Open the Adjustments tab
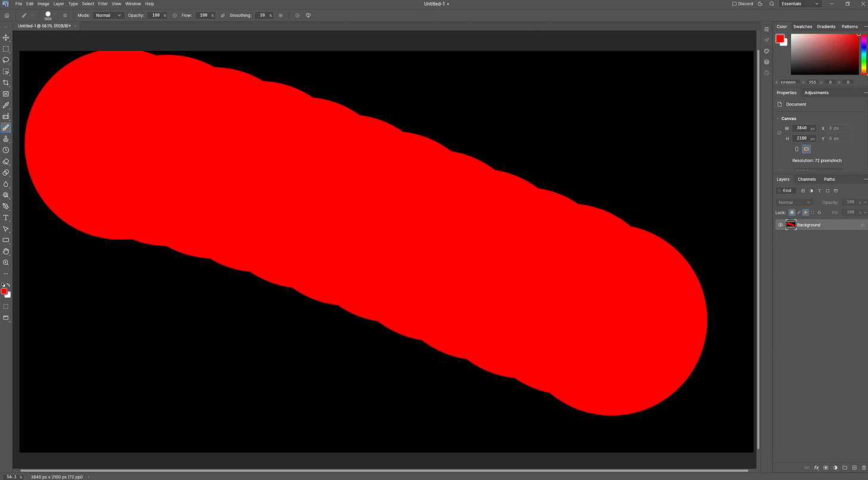 click(x=816, y=93)
